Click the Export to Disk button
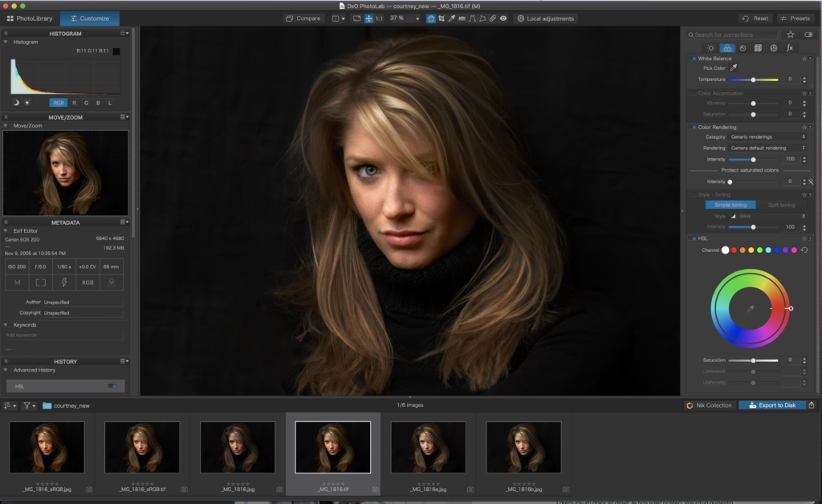This screenshot has height=504, width=822. tap(771, 405)
